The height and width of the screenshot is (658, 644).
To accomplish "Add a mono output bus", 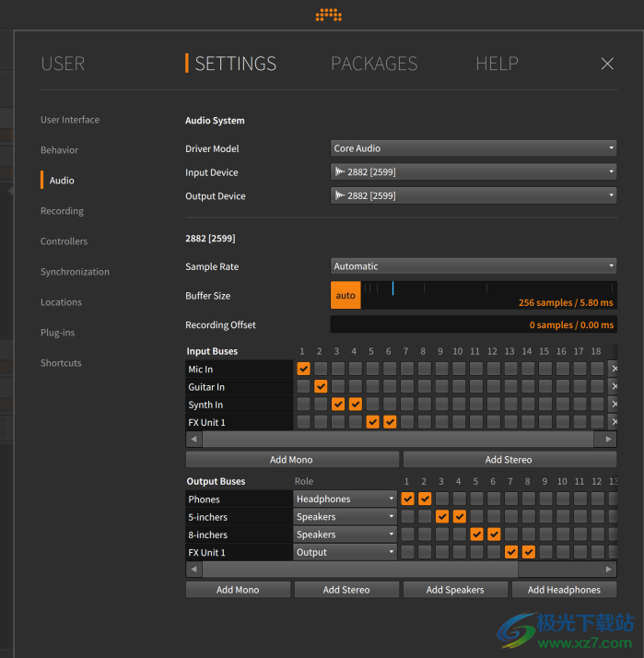I will [x=238, y=590].
